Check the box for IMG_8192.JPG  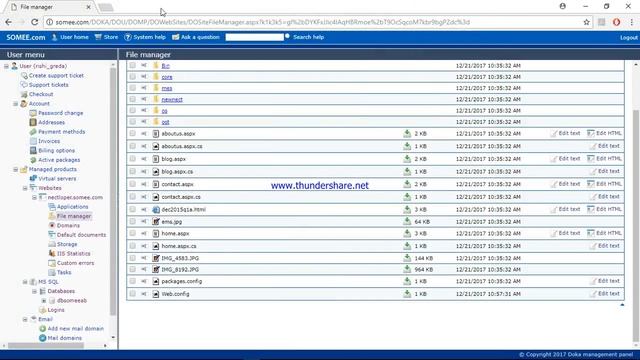pyautogui.click(x=132, y=269)
